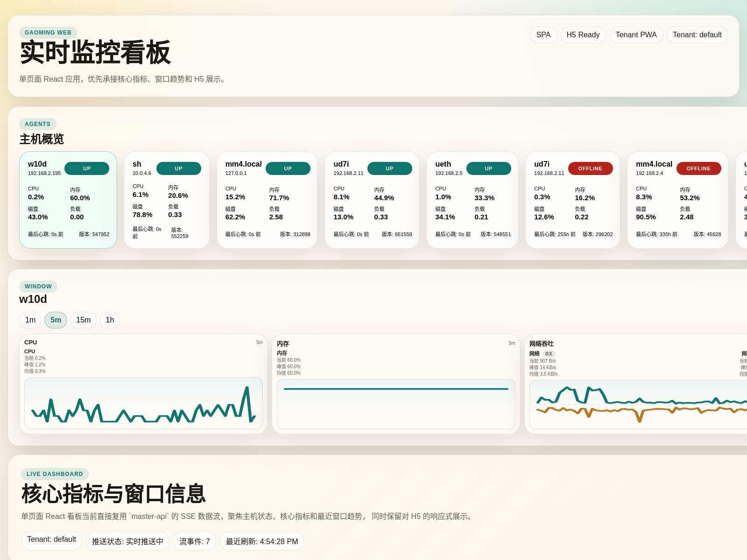This screenshot has width=747, height=560.
Task: Click the UP badge on mm4.local at 127.0.0.1
Action: click(x=288, y=168)
